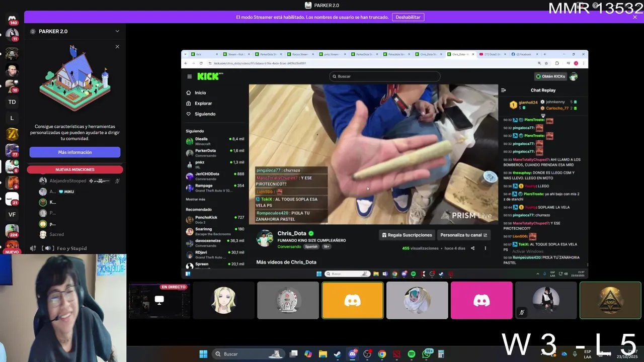This screenshot has height=362, width=644.
Task: Click the Spanish language tag
Action: pos(311,247)
